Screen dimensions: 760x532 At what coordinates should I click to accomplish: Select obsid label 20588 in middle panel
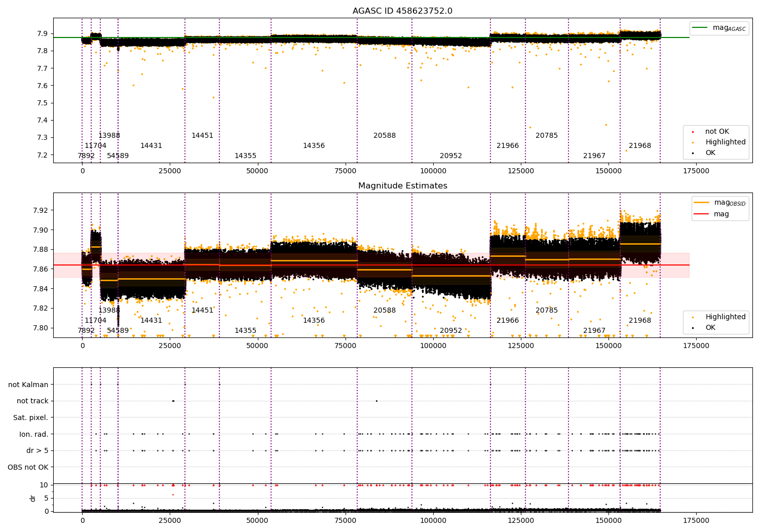pos(385,311)
